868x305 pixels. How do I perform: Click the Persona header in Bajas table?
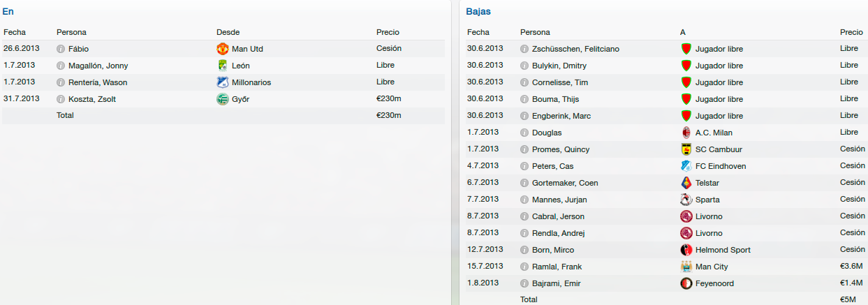(x=535, y=32)
